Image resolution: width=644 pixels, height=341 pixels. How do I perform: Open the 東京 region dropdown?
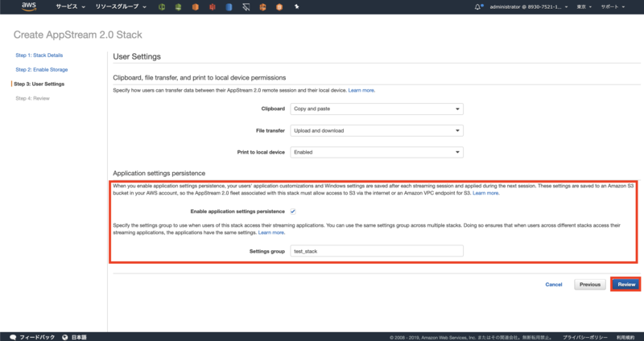[x=584, y=7]
